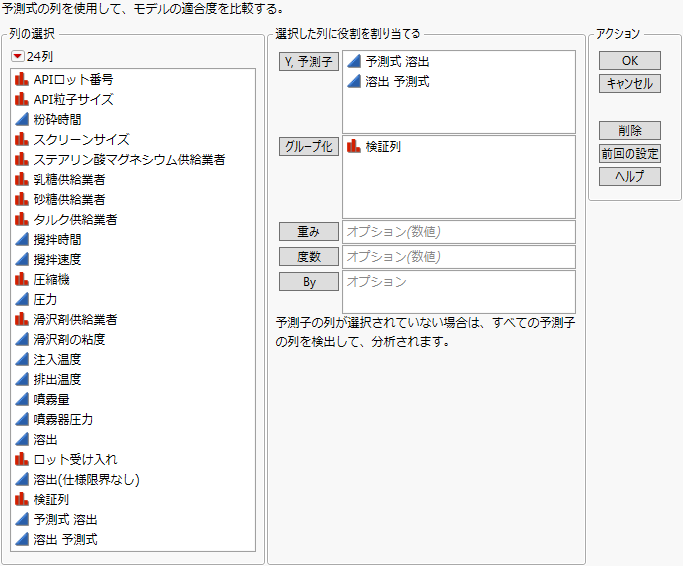
Task: Open help with the ヘルプ button
Action: point(630,176)
